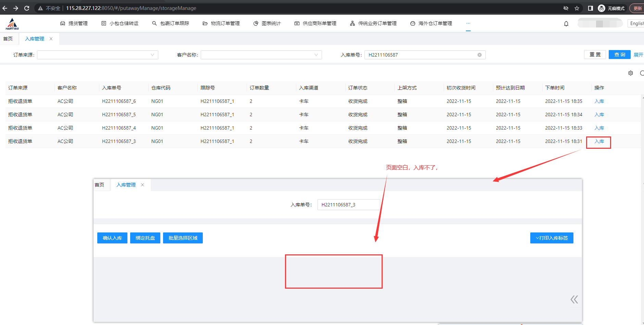The height and width of the screenshot is (325, 644).
Task: Open 提货管理 menu
Action: (74, 23)
